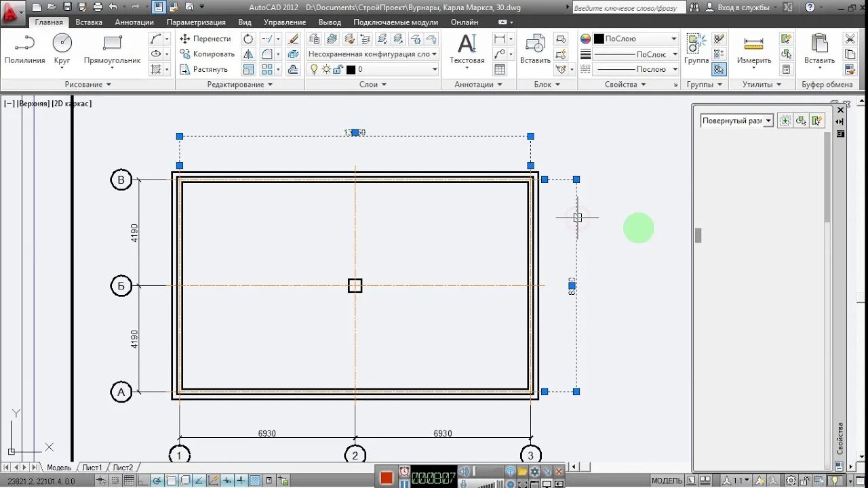Switch to the Аннотации ribbon tab
Viewport: 868px width, 488px height.
(134, 22)
